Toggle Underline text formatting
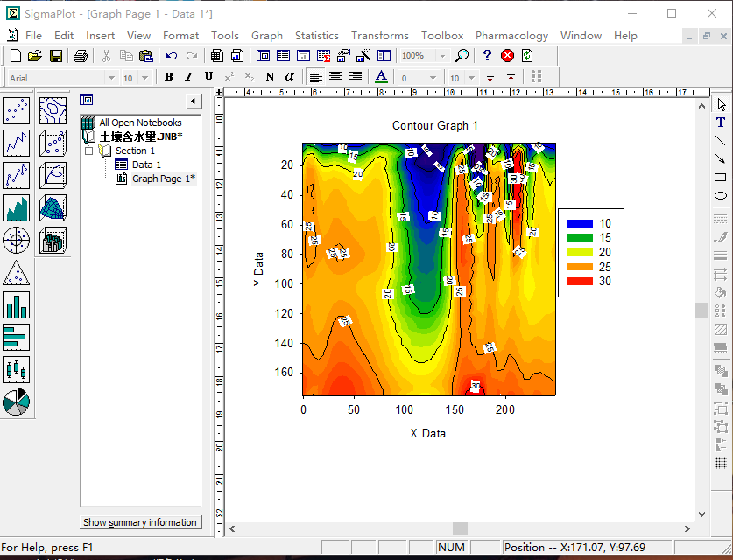733x560 pixels. pos(208,77)
